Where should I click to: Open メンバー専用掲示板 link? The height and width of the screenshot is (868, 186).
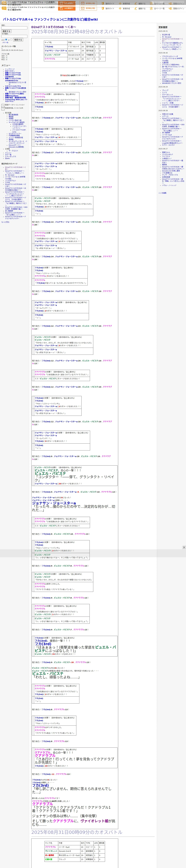(16, 137)
